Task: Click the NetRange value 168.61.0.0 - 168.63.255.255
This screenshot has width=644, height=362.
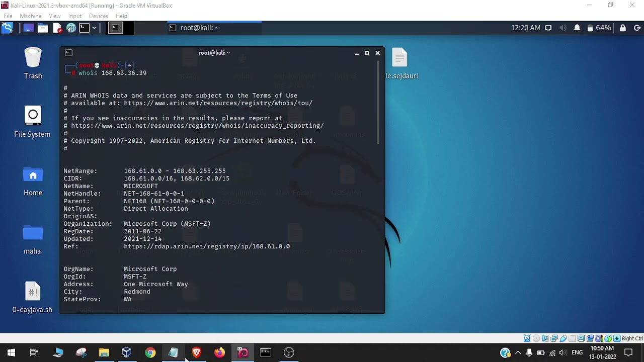Action: click(175, 171)
